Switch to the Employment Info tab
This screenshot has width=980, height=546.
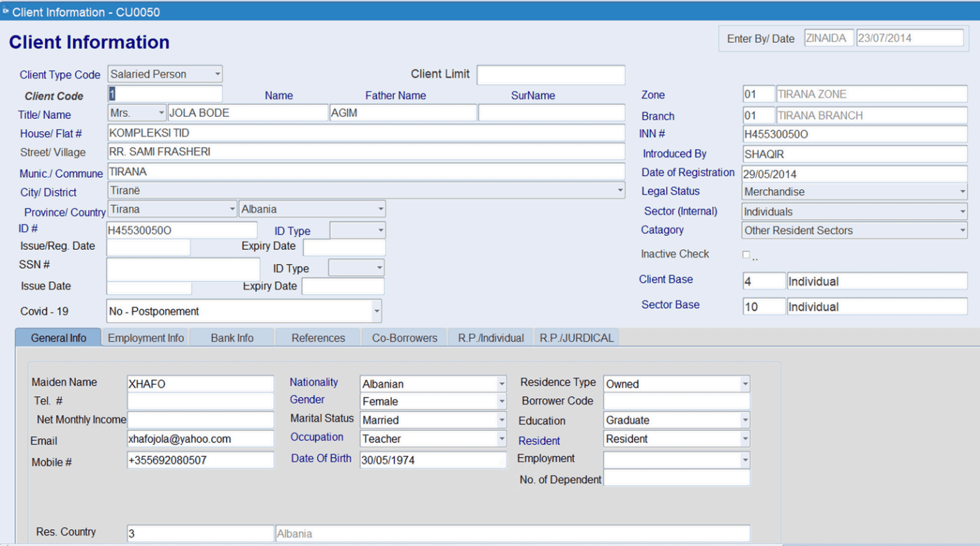point(146,337)
